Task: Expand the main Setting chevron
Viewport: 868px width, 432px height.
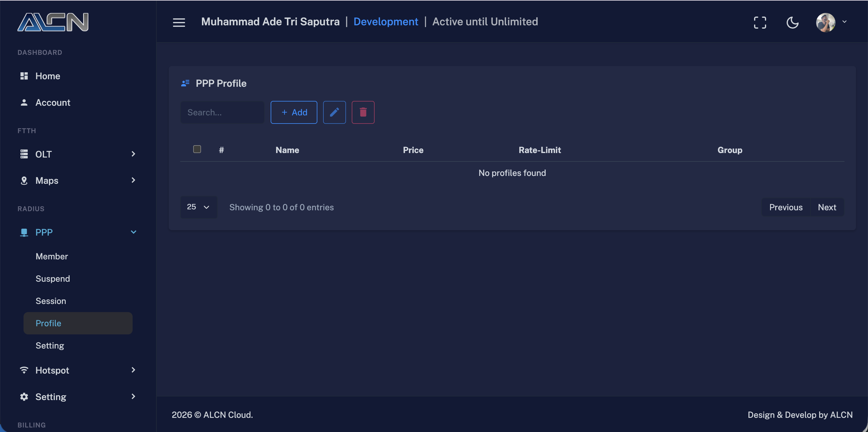Action: click(134, 396)
